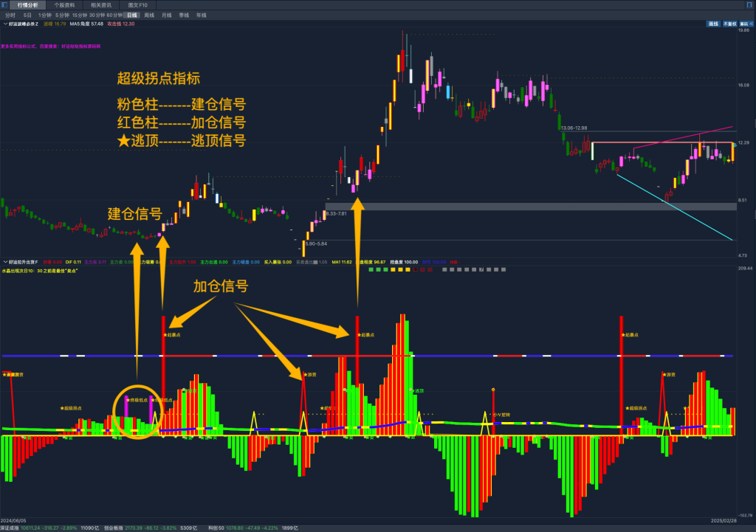Click the 8.51 price axis label
This screenshot has height=532, width=756.
pyautogui.click(x=743, y=200)
